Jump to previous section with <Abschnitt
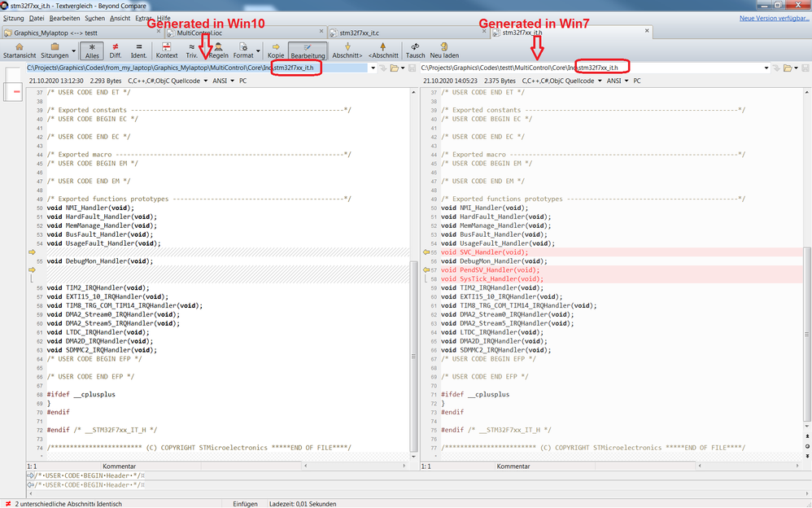This screenshot has height=508, width=812. tap(383, 50)
